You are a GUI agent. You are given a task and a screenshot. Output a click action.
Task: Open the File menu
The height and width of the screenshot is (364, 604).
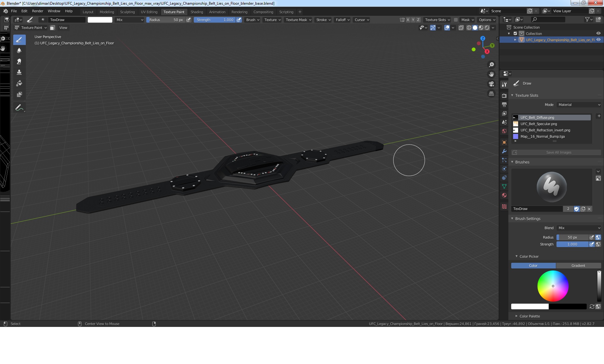click(14, 11)
